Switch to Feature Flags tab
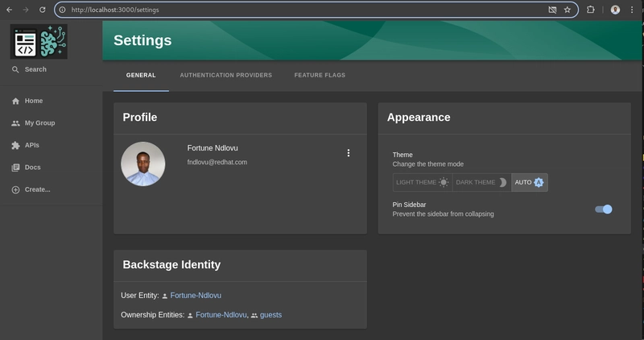Image resolution: width=644 pixels, height=340 pixels. pyautogui.click(x=320, y=75)
